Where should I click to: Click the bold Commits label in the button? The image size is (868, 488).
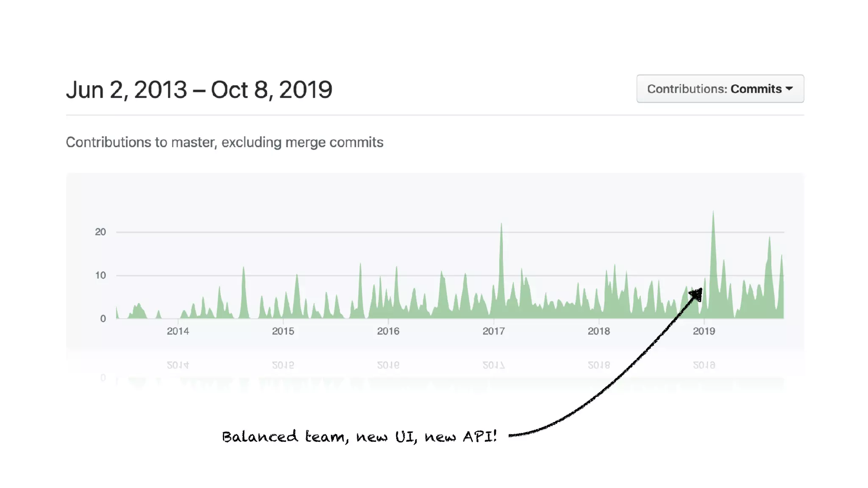pyautogui.click(x=756, y=89)
